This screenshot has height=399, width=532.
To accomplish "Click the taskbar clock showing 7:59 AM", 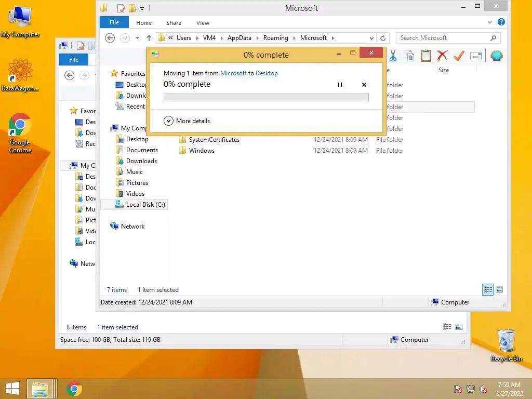I will 509,389.
